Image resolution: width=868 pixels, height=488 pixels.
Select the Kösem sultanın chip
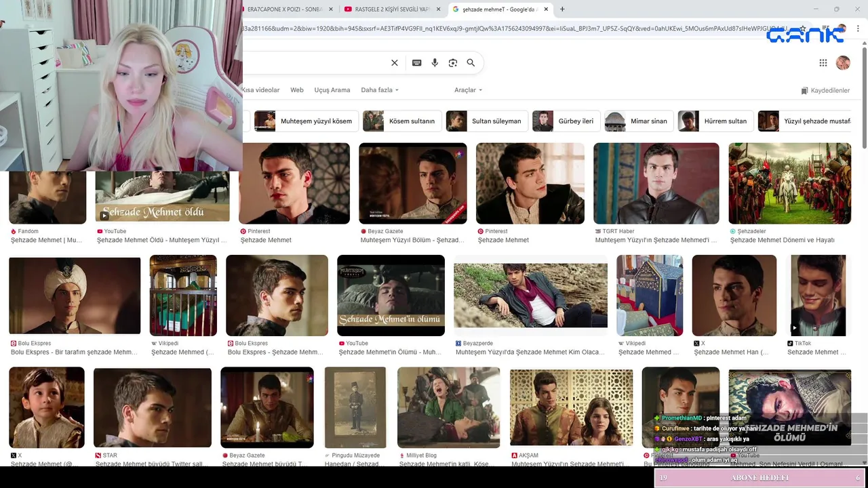click(x=402, y=121)
